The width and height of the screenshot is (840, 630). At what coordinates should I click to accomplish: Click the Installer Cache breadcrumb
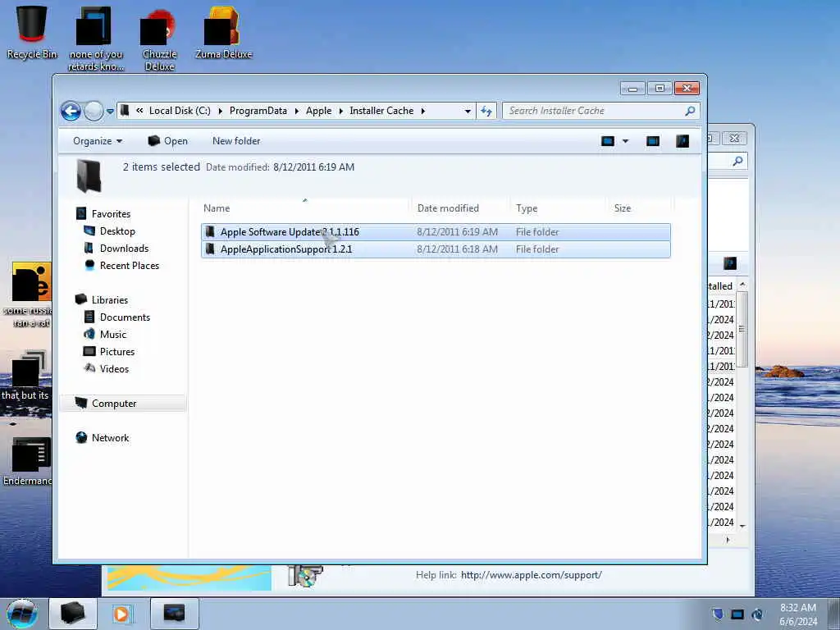point(381,111)
